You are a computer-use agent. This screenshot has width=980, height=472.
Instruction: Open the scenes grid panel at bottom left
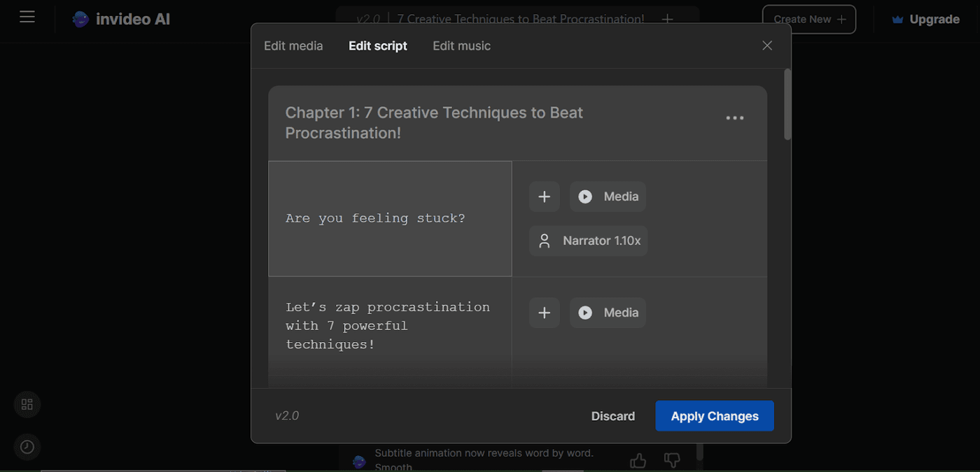(27, 404)
